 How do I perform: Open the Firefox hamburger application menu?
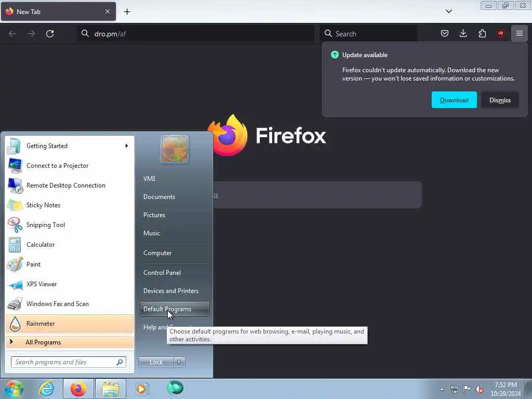pyautogui.click(x=519, y=33)
